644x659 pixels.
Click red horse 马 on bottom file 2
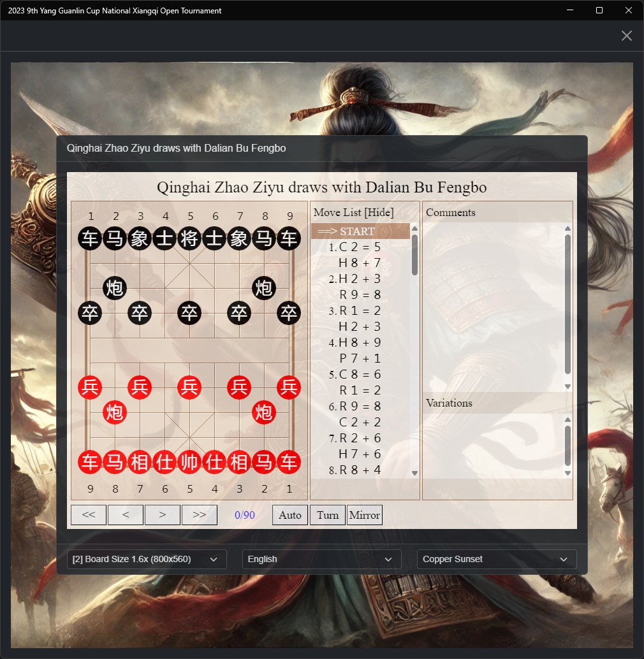(264, 462)
